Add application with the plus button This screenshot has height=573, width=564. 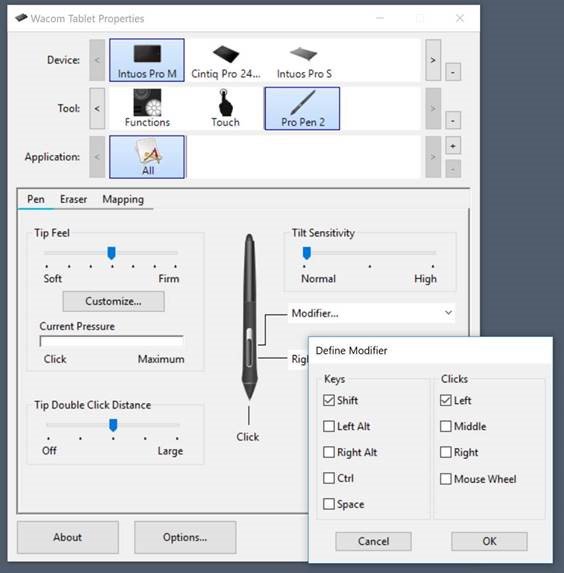(453, 146)
